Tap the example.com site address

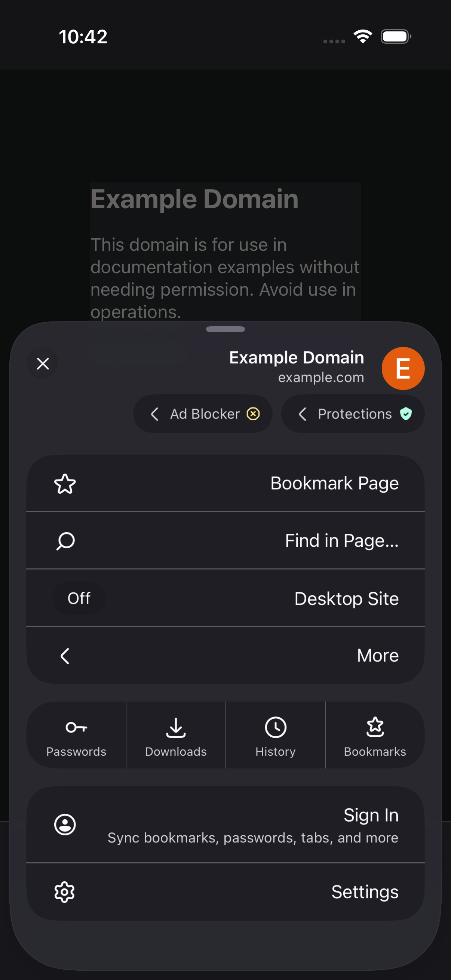tap(321, 377)
